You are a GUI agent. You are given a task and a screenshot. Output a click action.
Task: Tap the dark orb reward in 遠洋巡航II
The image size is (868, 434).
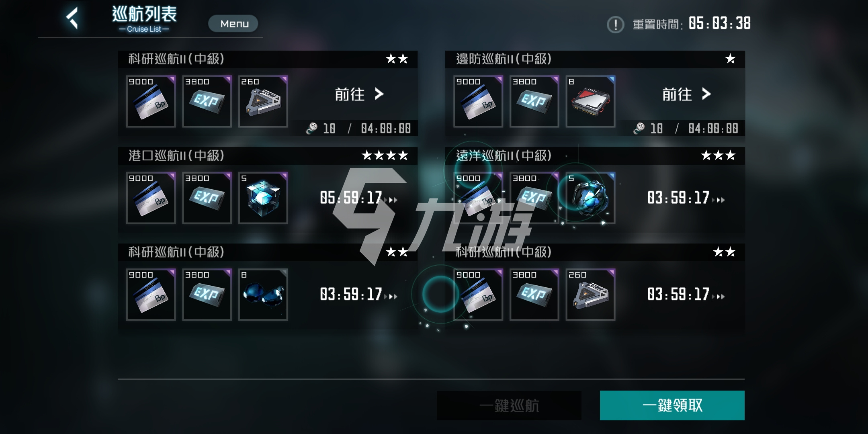point(590,198)
